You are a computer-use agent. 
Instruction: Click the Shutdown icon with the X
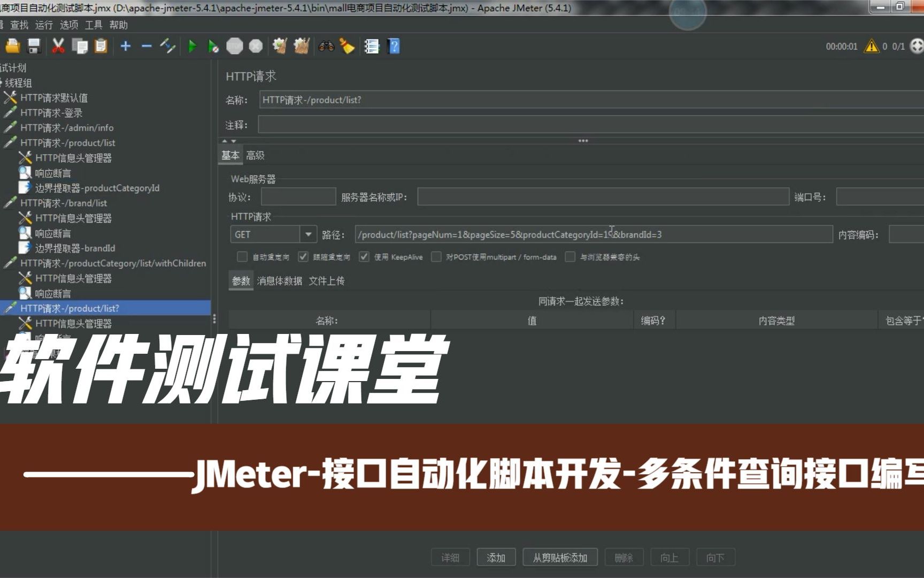point(256,47)
